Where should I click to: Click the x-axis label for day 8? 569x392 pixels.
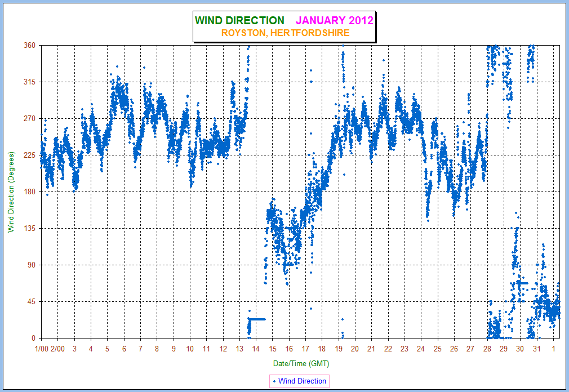157,349
